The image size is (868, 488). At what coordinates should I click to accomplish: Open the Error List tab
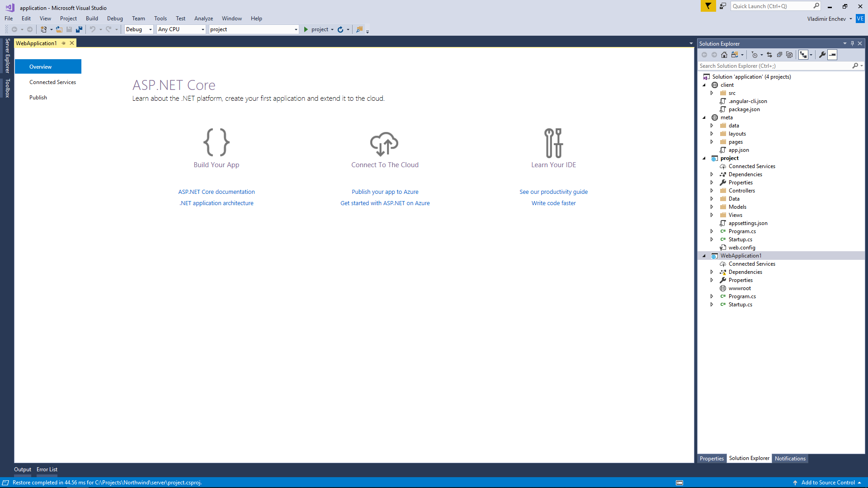point(47,469)
